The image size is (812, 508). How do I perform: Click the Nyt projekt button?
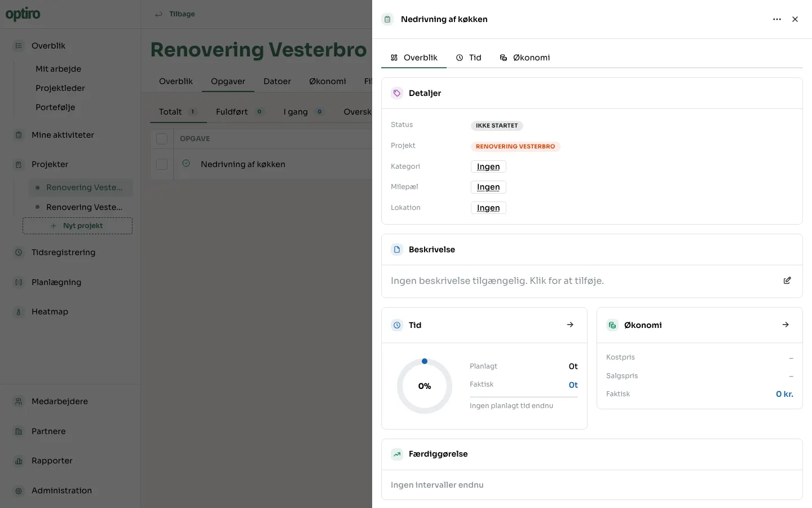[x=77, y=226]
